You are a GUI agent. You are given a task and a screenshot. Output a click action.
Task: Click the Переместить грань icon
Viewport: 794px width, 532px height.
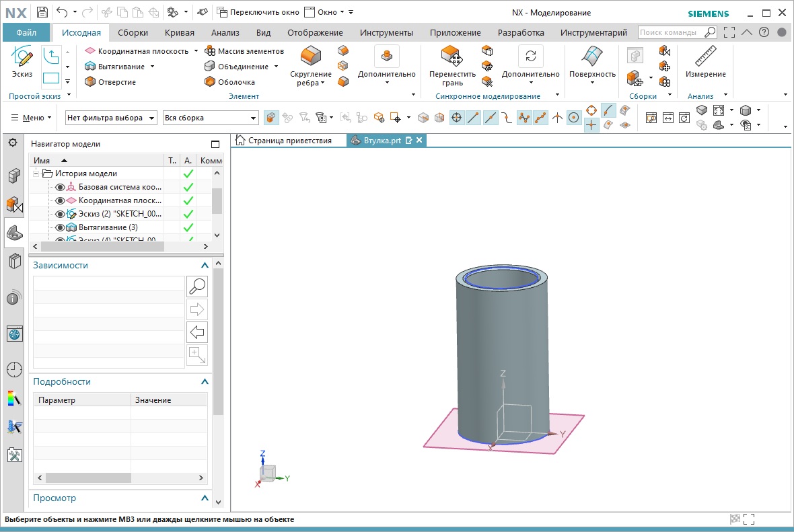(x=452, y=57)
